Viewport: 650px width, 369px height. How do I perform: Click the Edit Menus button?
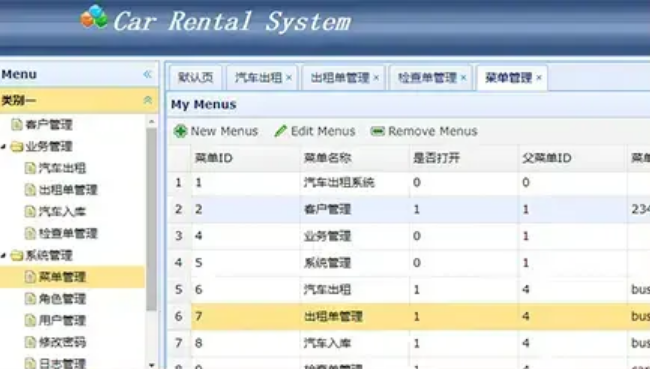315,131
